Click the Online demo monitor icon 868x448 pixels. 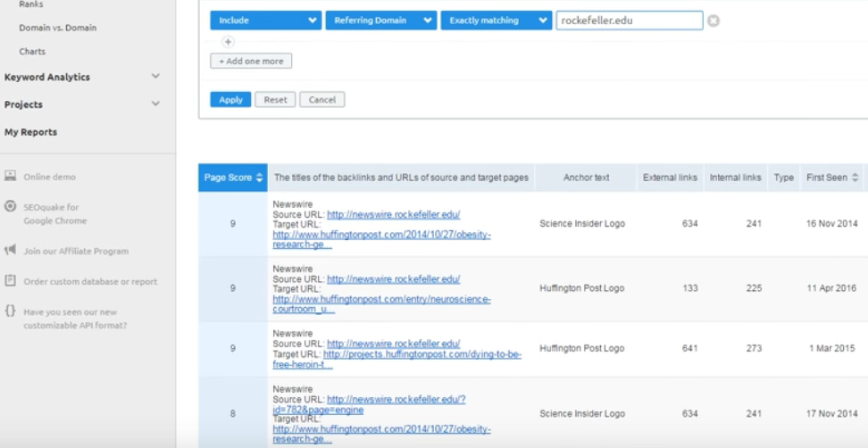tap(10, 177)
